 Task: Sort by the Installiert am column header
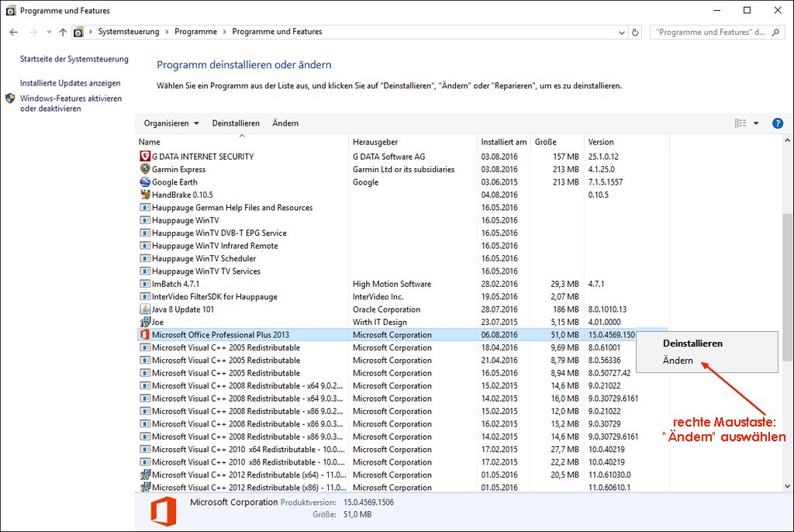point(504,142)
